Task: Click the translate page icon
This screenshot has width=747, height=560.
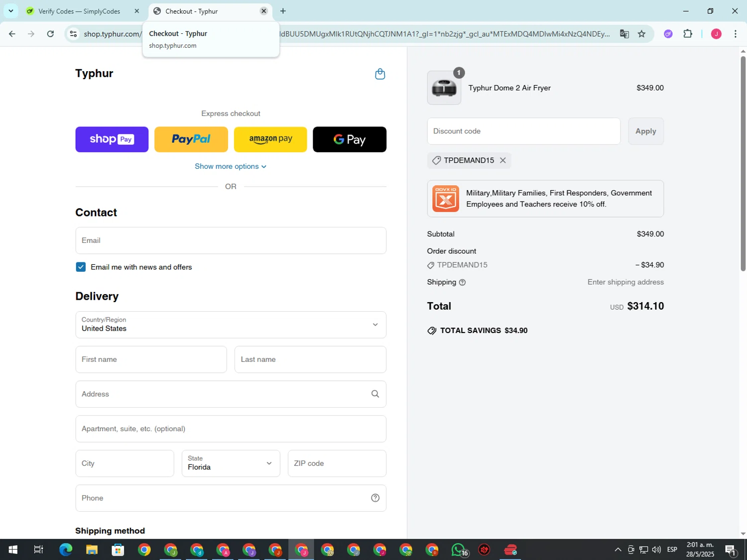Action: click(x=624, y=34)
